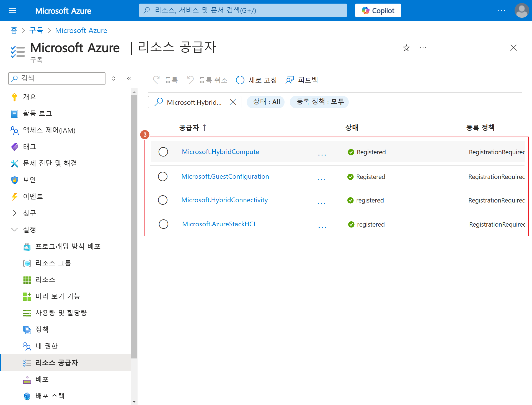The height and width of the screenshot is (405, 532).
Task: Collapse the 설정 (Settings) section
Action: [14, 229]
